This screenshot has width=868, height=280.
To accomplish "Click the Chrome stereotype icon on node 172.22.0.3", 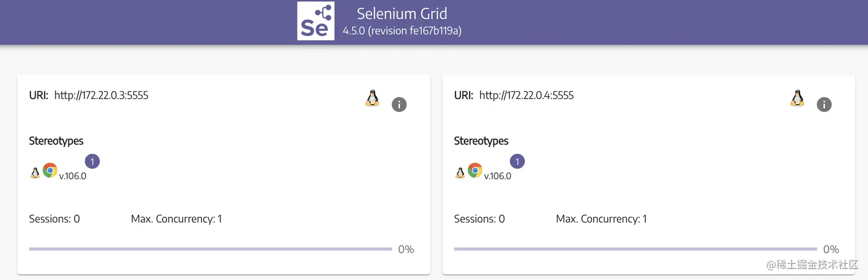I will point(50,170).
